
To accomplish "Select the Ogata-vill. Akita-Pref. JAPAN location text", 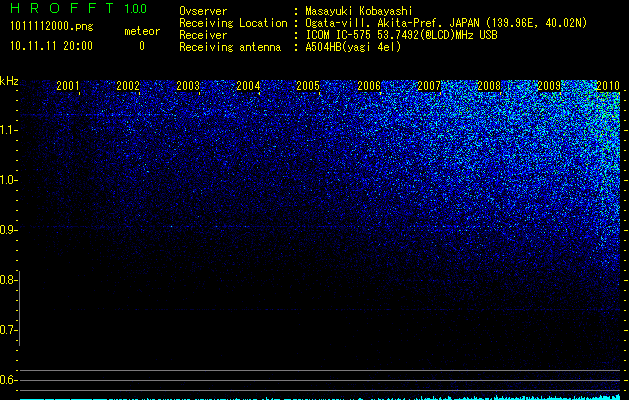I will click(x=446, y=23).
